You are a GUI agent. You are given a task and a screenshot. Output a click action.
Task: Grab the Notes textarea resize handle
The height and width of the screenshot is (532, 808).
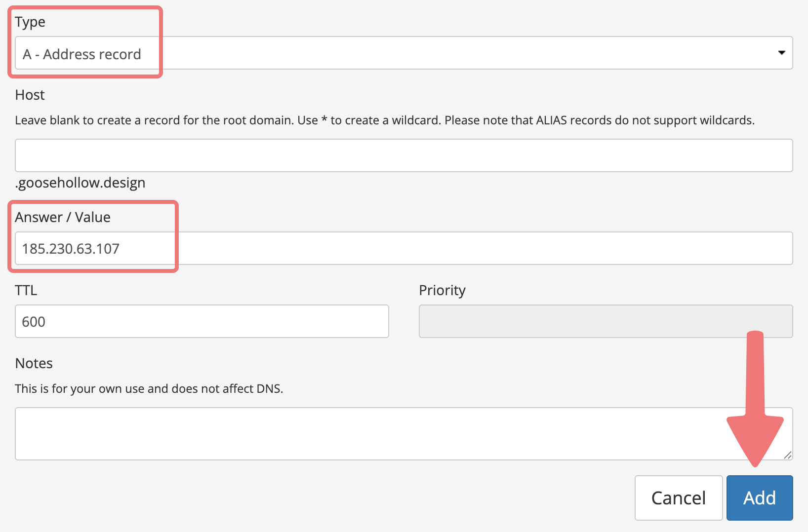pos(788,455)
